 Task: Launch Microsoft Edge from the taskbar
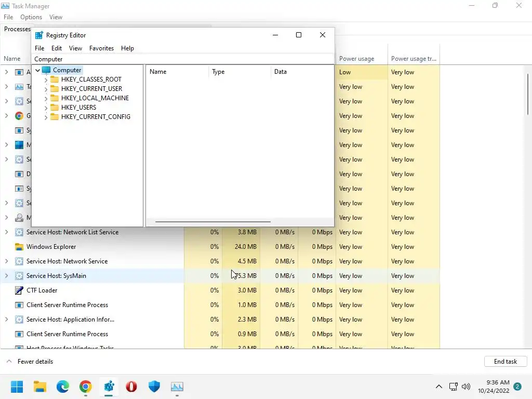click(x=63, y=387)
